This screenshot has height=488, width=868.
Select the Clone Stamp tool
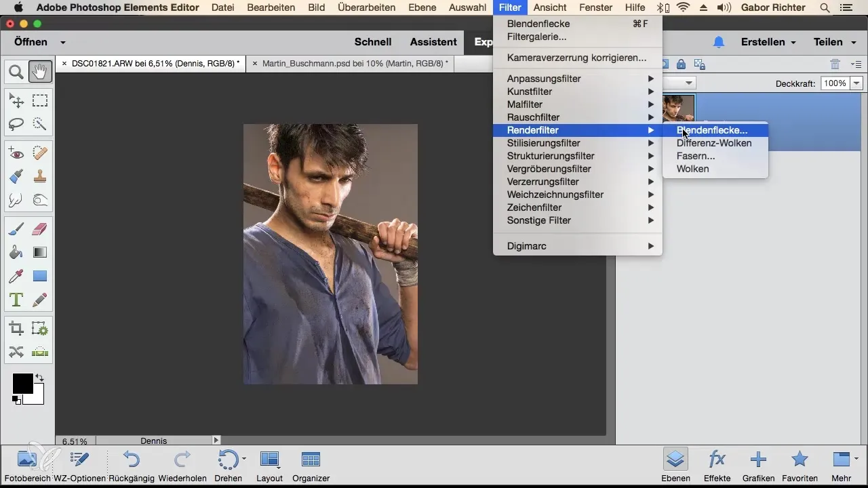click(x=40, y=176)
